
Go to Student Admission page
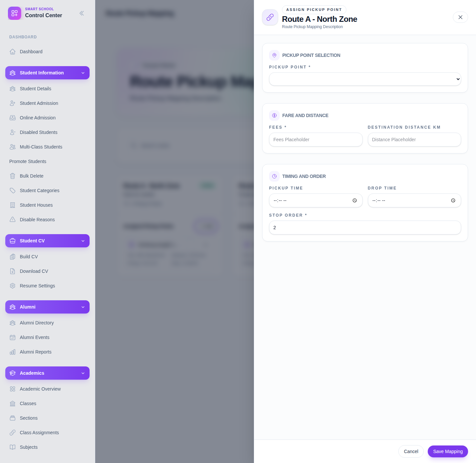coord(47,103)
